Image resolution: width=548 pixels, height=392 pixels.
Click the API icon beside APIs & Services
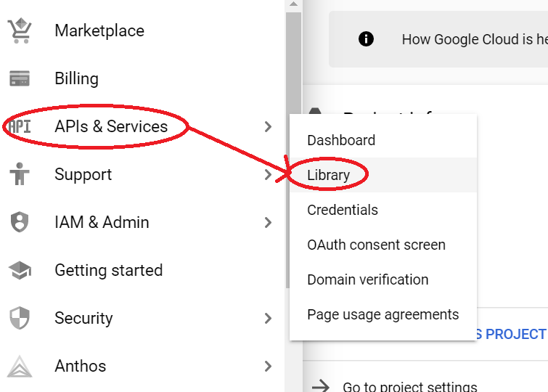coord(20,126)
